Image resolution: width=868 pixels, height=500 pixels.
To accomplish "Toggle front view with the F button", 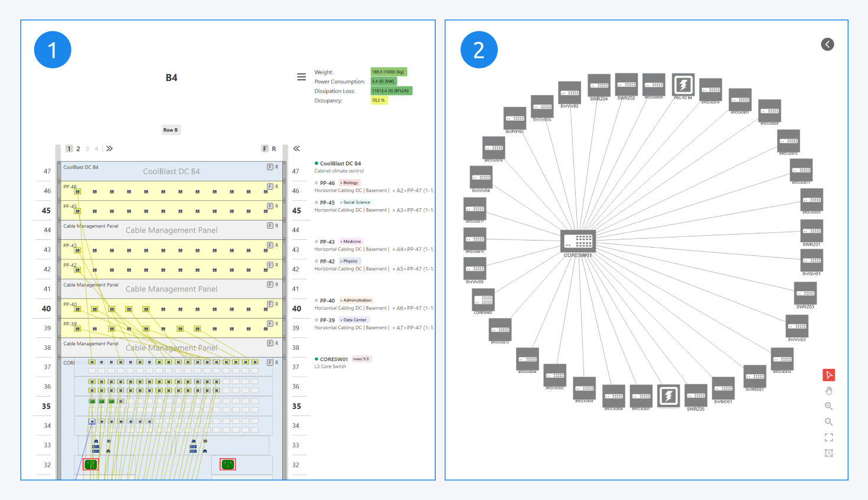I will [265, 148].
